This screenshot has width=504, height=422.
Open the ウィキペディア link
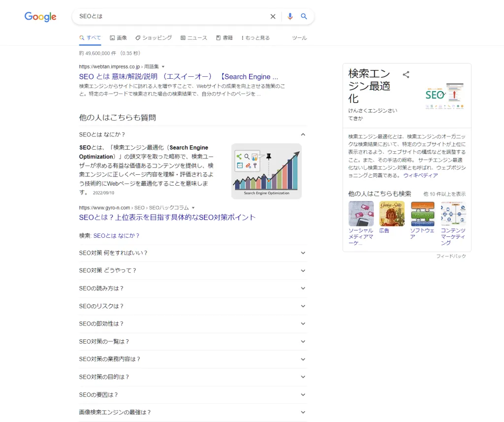tap(420, 175)
